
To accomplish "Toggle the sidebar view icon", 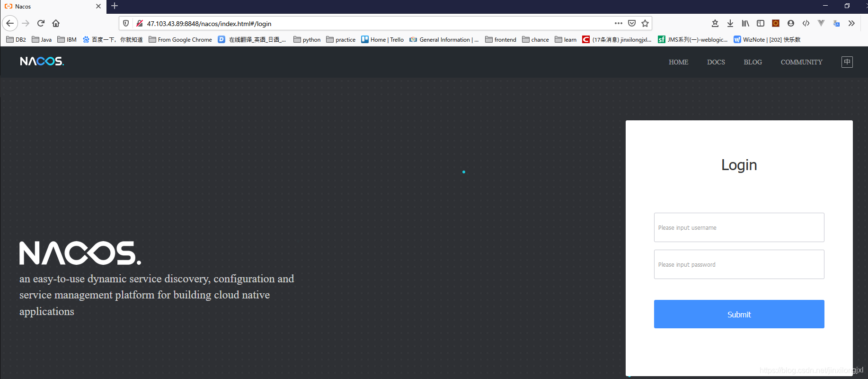I will [x=761, y=23].
